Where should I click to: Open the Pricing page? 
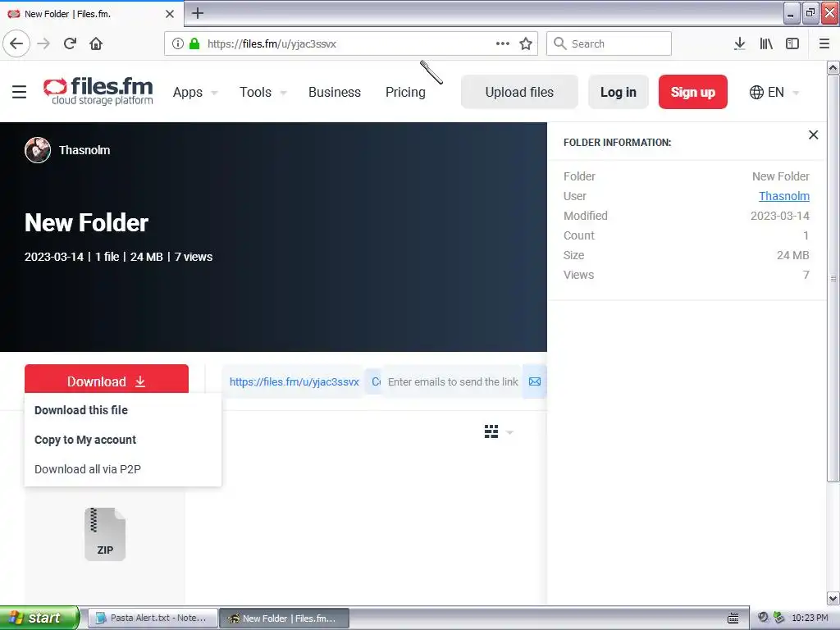point(405,92)
